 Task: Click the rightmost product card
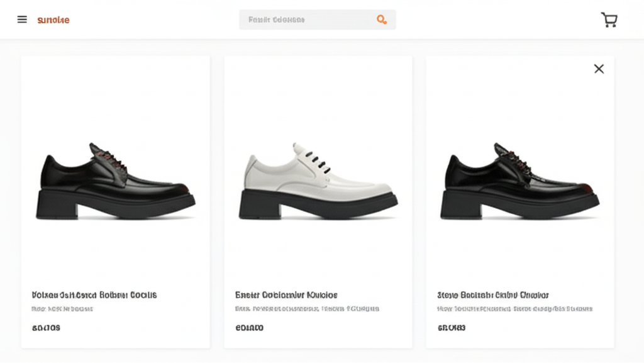click(x=521, y=201)
